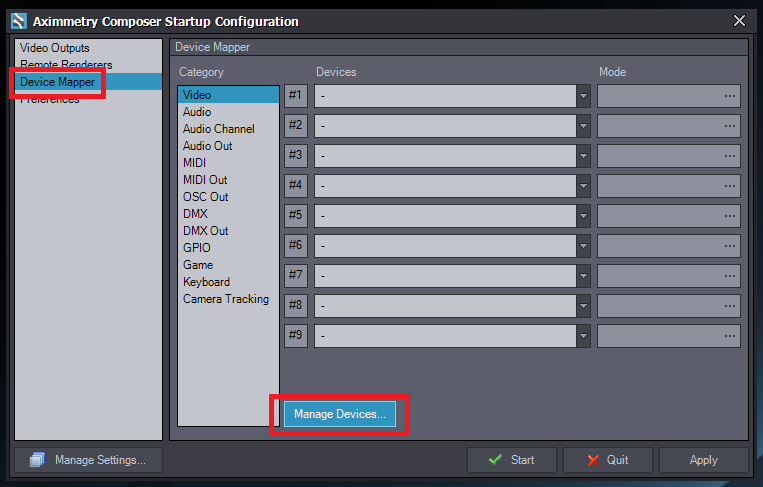Open device dropdown for slot #4
Image resolution: width=763 pixels, height=487 pixels.
pos(583,186)
